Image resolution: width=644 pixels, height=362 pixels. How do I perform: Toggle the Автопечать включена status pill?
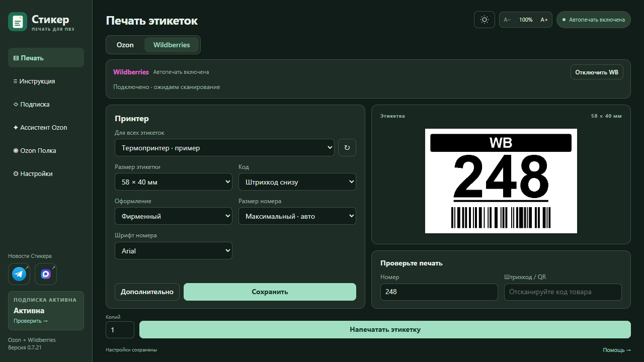click(x=594, y=20)
